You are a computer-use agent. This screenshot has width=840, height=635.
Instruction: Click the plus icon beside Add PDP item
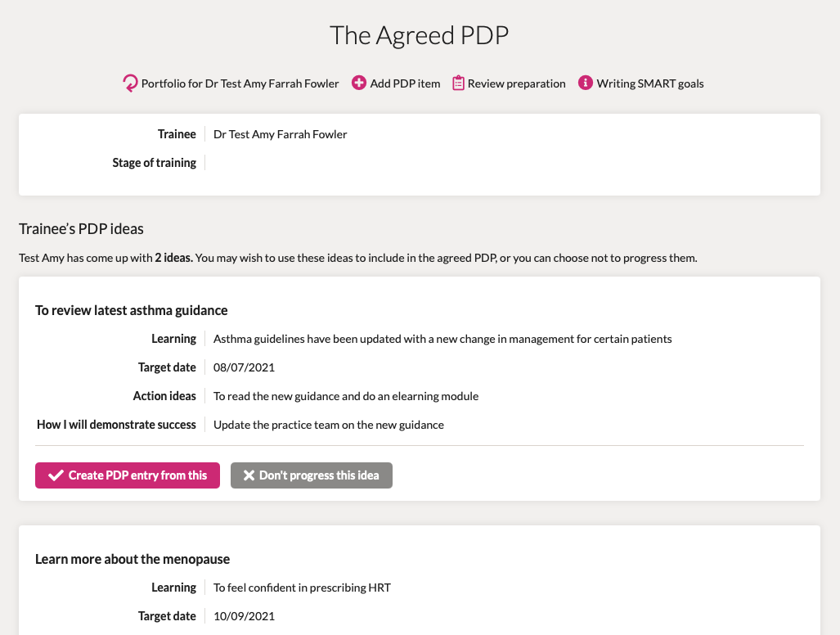pos(359,83)
